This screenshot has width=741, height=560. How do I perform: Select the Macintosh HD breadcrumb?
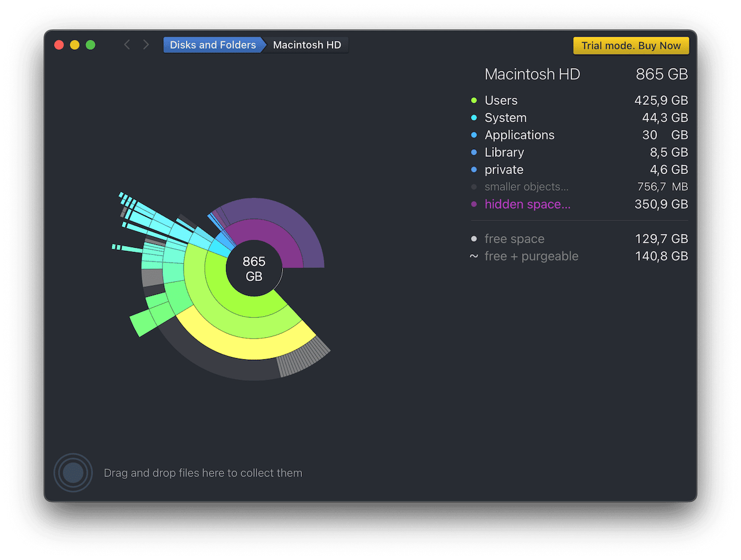coord(306,45)
